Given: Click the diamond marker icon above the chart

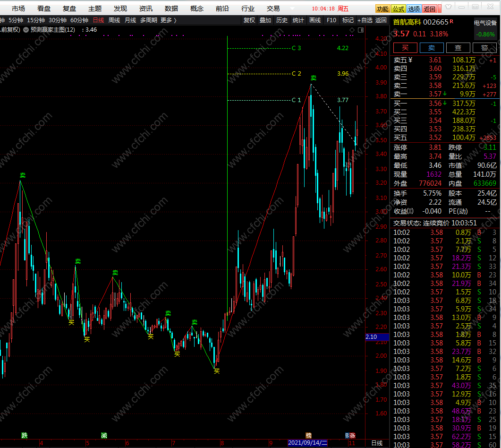Looking at the screenshot, I should click(352, 30).
